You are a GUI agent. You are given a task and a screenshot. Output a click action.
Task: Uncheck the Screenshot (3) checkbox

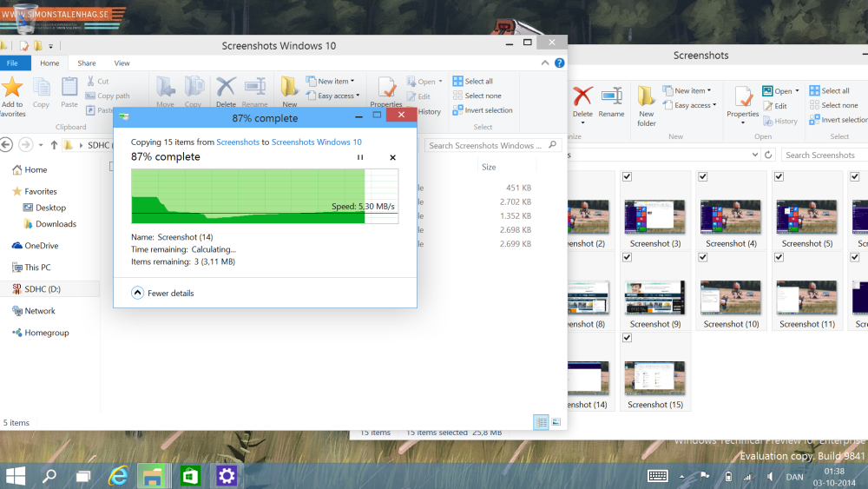627,176
